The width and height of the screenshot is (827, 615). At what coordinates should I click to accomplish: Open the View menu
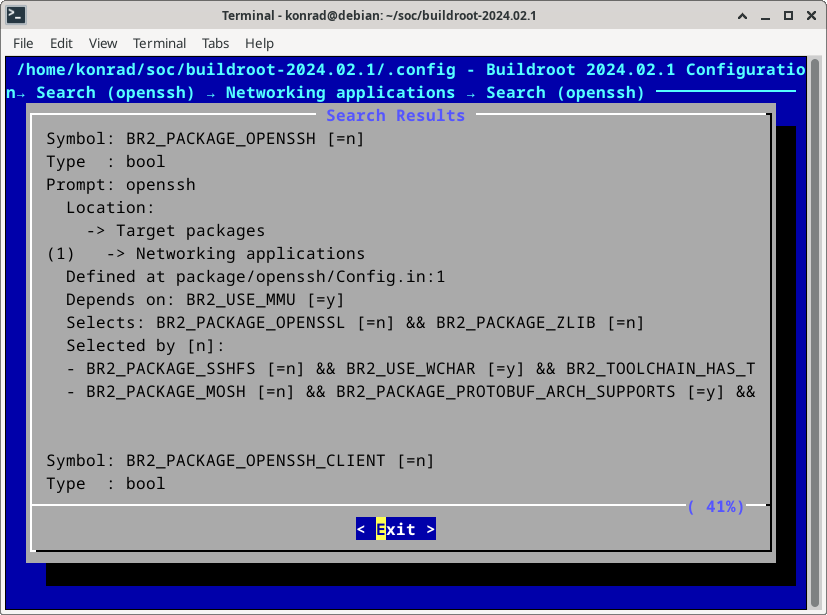pyautogui.click(x=103, y=43)
